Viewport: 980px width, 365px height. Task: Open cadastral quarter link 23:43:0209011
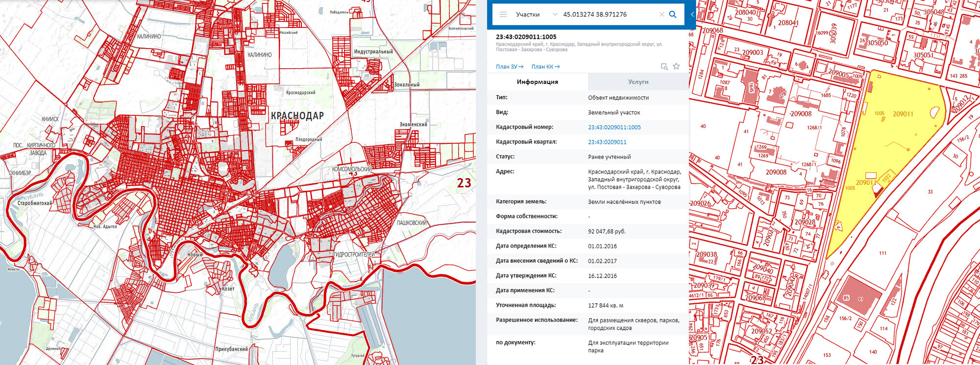click(607, 142)
